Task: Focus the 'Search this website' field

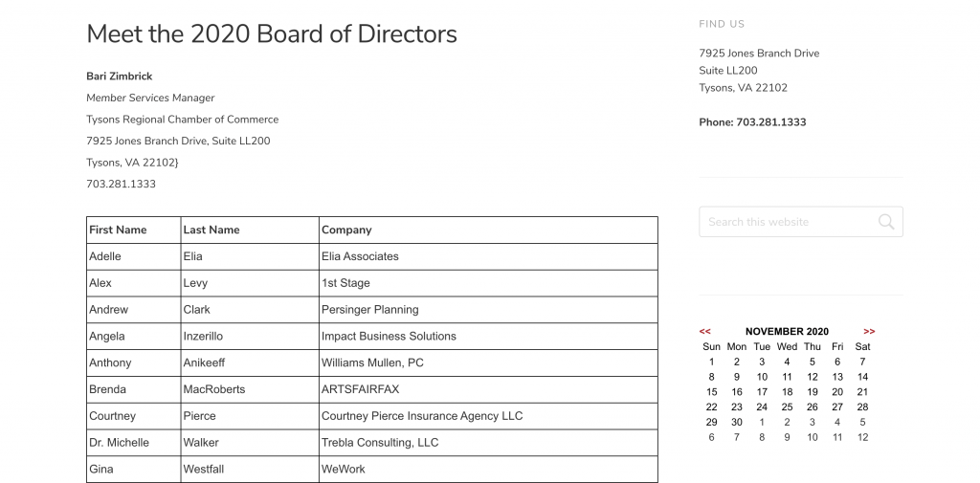Action: pyautogui.click(x=801, y=222)
